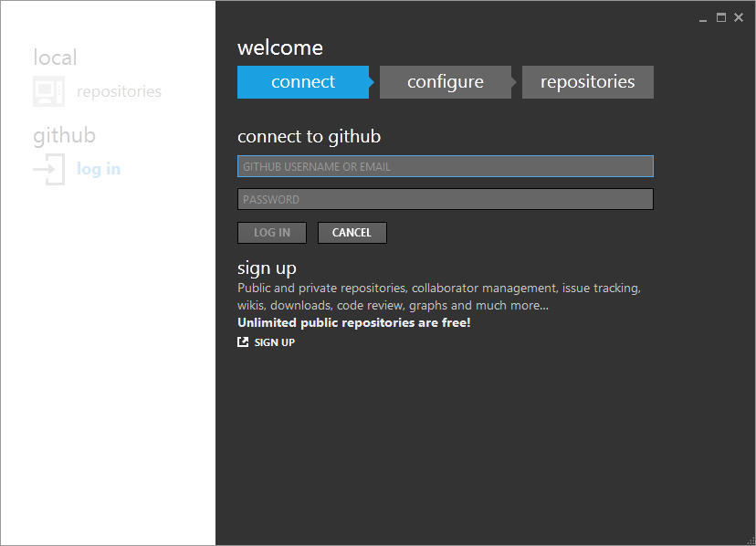Click the log in link under github
The image size is (756, 546).
pyautogui.click(x=99, y=169)
